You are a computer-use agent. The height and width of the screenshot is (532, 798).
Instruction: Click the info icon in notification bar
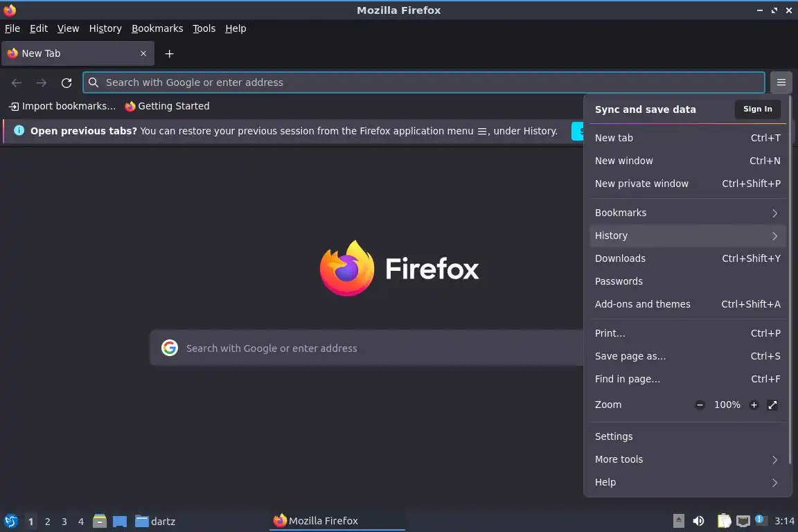pyautogui.click(x=19, y=130)
